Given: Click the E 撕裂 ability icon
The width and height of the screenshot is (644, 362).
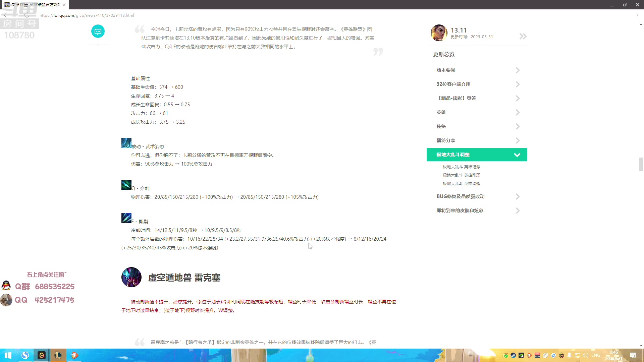Looking at the screenshot, I should (x=126, y=218).
